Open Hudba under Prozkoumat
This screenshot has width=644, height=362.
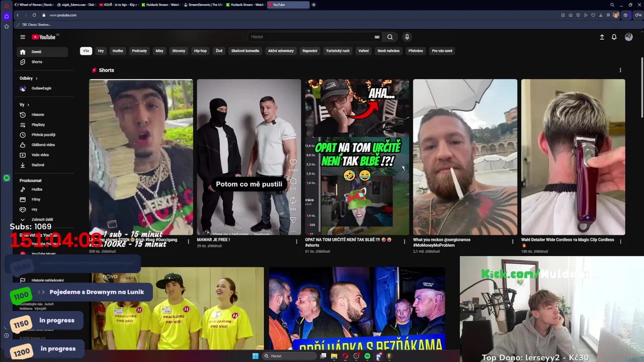(42, 190)
